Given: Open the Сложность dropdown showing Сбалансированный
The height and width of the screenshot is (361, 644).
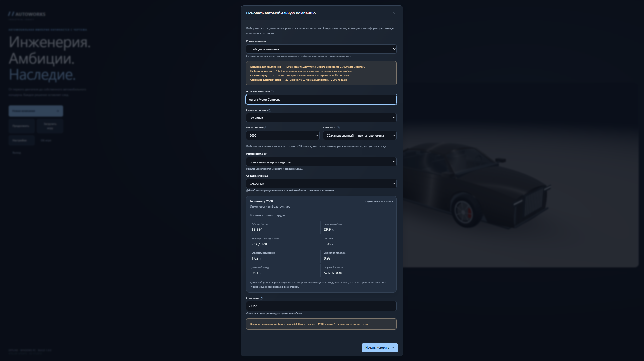Looking at the screenshot, I should (360, 135).
